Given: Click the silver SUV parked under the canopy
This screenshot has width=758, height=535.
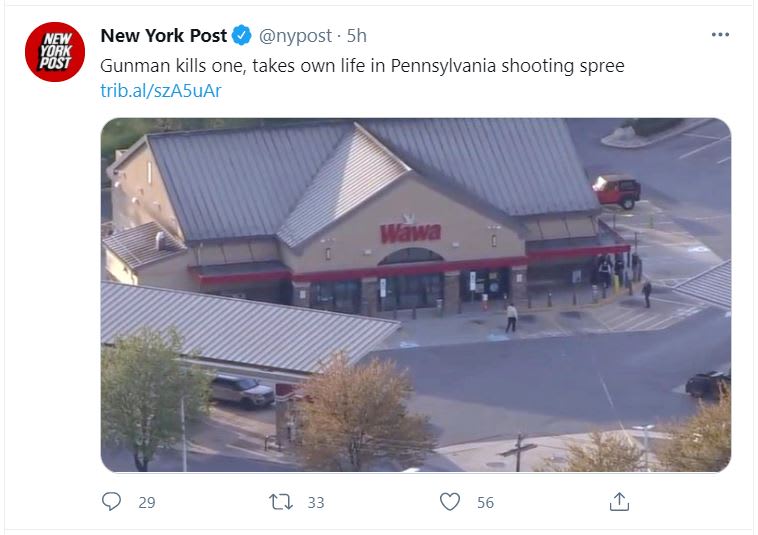Looking at the screenshot, I should click(x=243, y=390).
